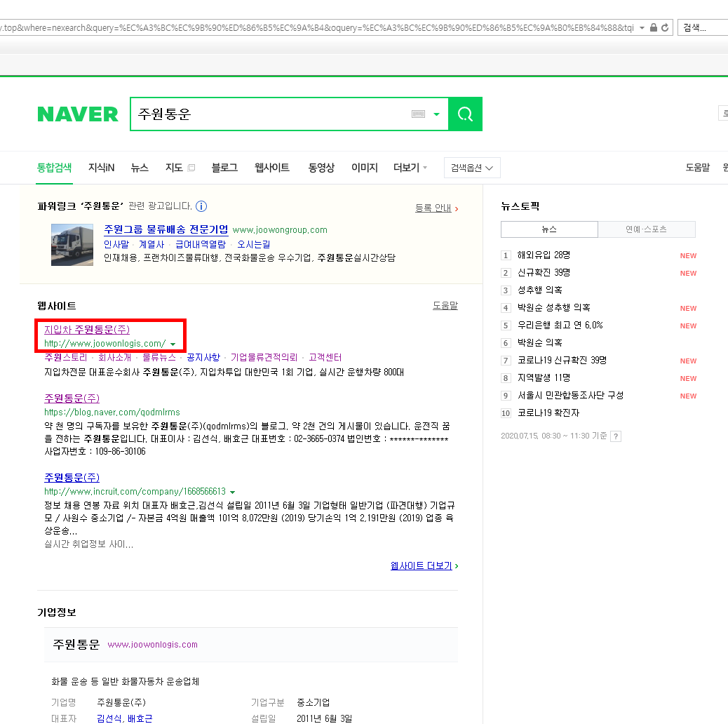Click the 물류뉴스 sublink
This screenshot has width=728, height=724.
coord(159,358)
